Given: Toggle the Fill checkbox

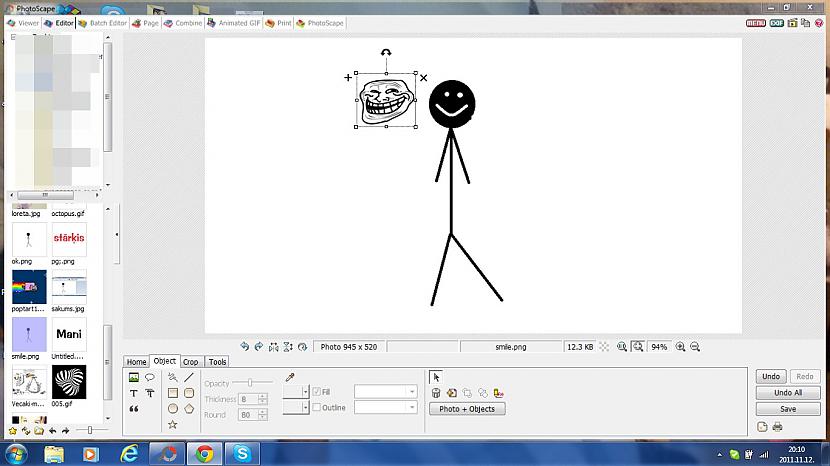Looking at the screenshot, I should point(317,391).
